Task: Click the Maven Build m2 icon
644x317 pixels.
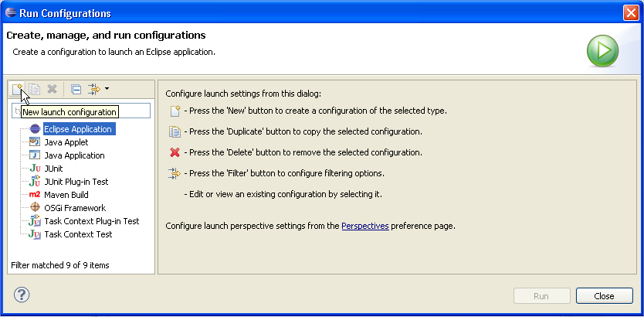Action: tap(35, 195)
